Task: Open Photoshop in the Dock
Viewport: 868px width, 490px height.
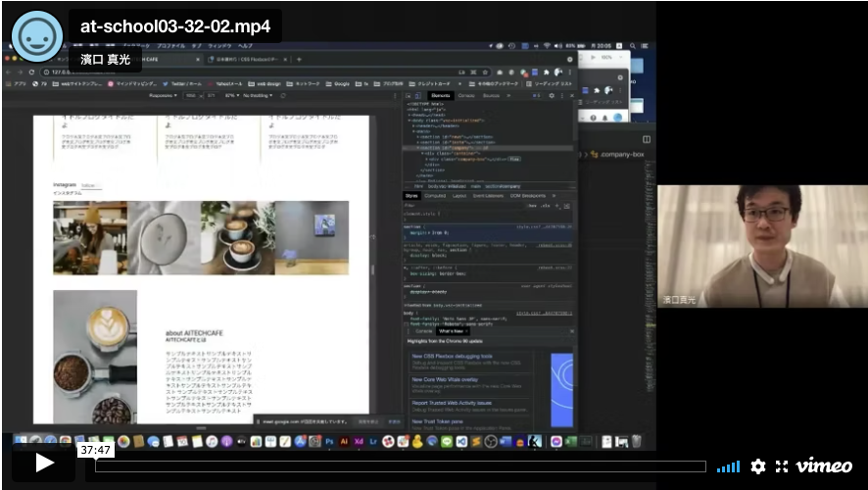Action: (329, 442)
